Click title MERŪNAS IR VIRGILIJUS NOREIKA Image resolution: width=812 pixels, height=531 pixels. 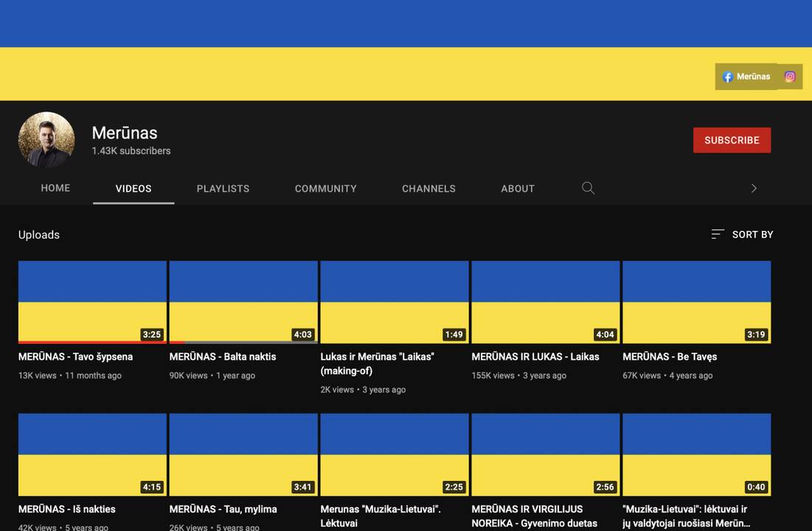coord(535,516)
